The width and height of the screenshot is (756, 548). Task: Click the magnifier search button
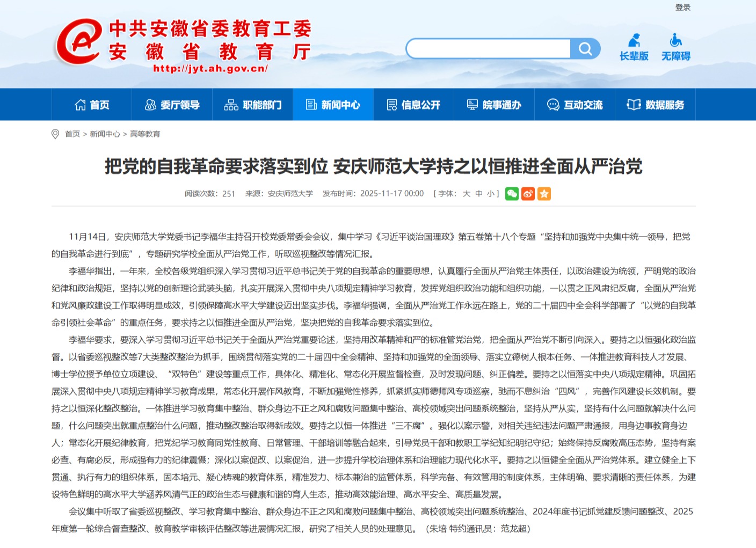(585, 49)
